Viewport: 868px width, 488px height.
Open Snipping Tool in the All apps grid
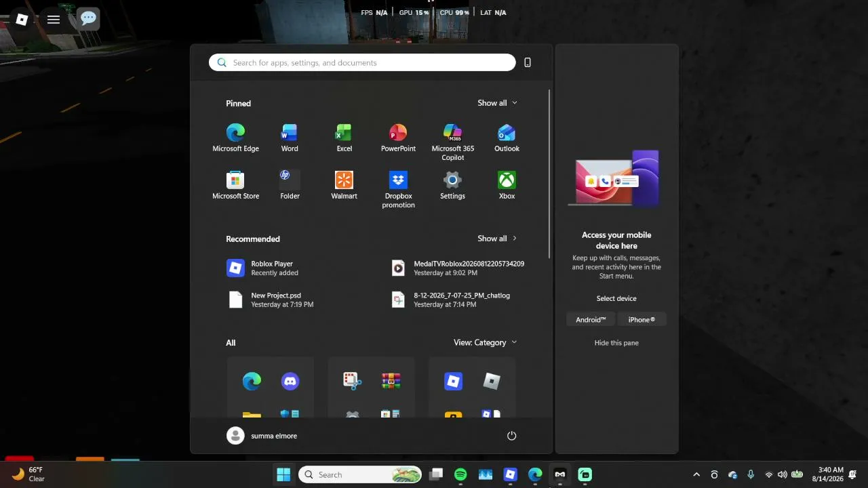point(352,382)
